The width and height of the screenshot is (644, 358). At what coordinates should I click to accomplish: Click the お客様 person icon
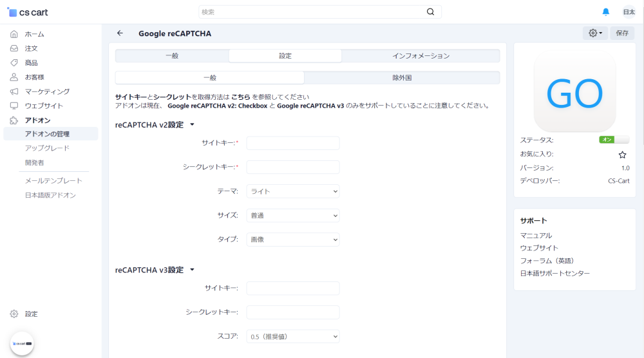point(14,77)
